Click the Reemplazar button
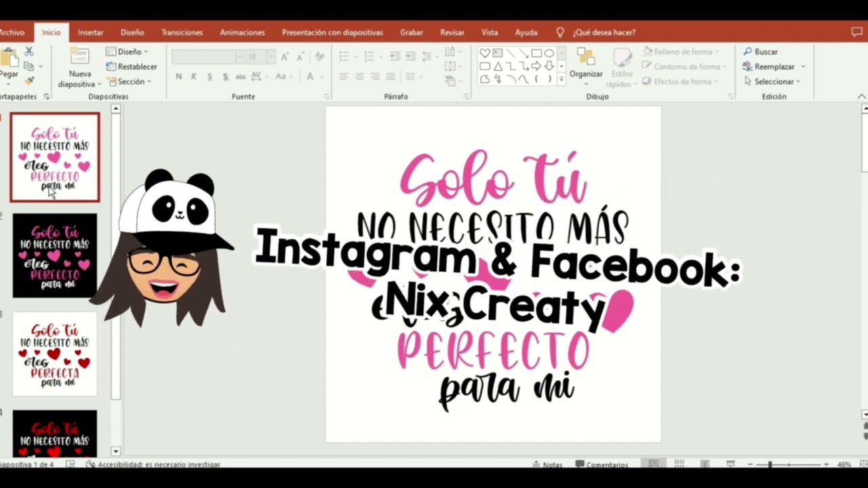This screenshot has width=868, height=488. 774,66
